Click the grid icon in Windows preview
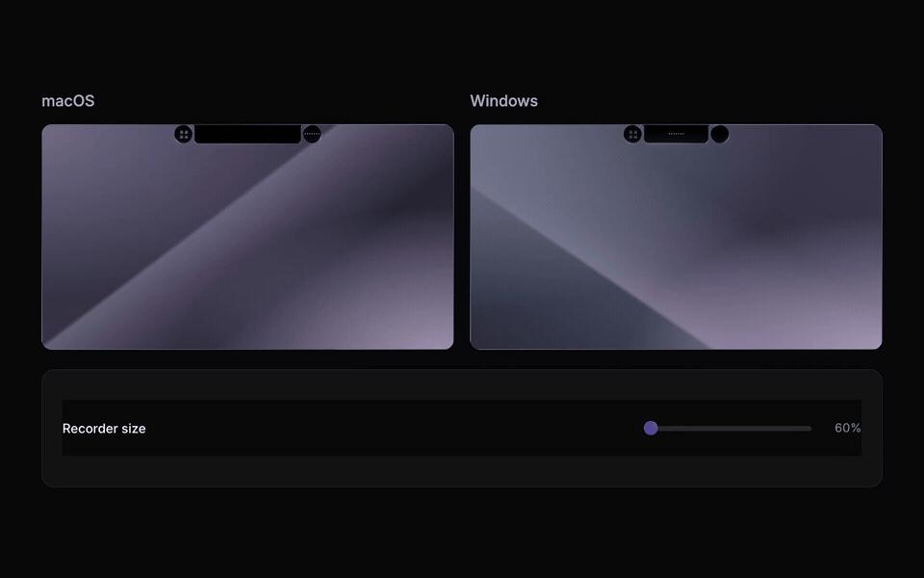This screenshot has width=924, height=578. pos(632,134)
